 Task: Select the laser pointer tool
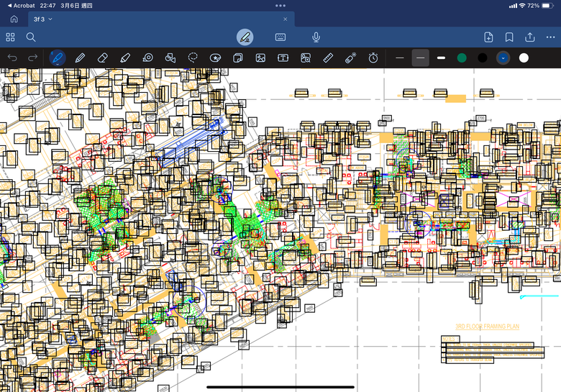[351, 58]
